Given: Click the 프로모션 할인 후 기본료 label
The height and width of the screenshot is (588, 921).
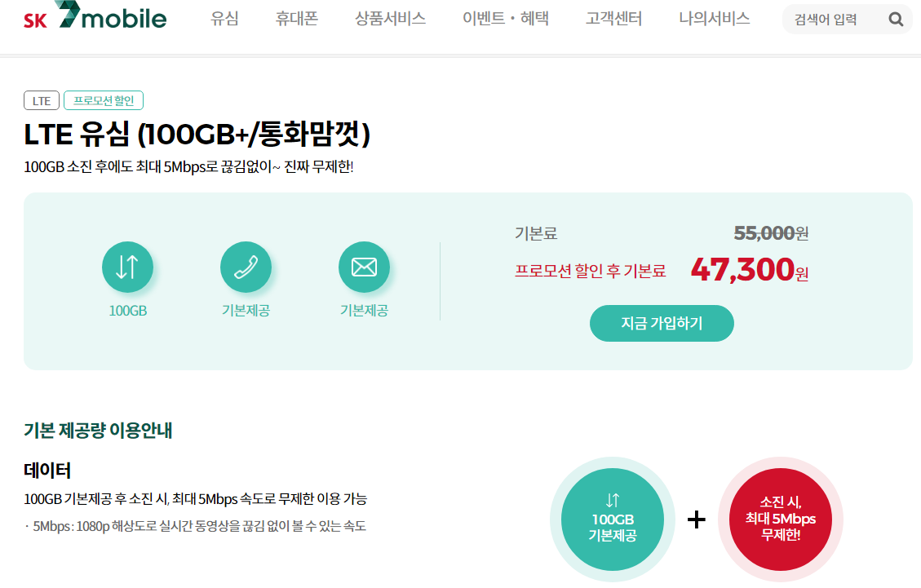Looking at the screenshot, I should tap(591, 271).
